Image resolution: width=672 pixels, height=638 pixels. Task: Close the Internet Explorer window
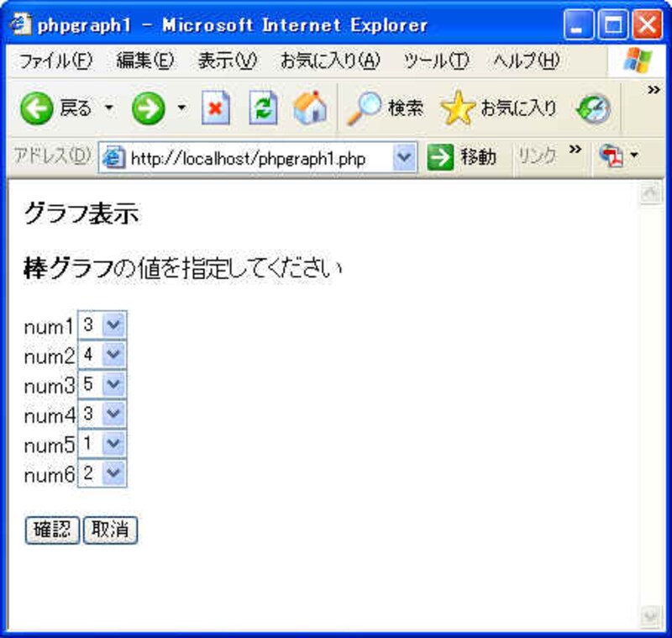647,25
